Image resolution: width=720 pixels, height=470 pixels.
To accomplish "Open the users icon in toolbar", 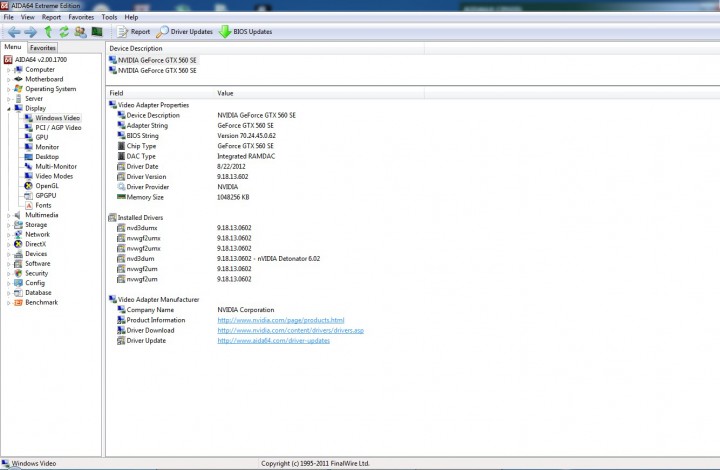I will 80,32.
